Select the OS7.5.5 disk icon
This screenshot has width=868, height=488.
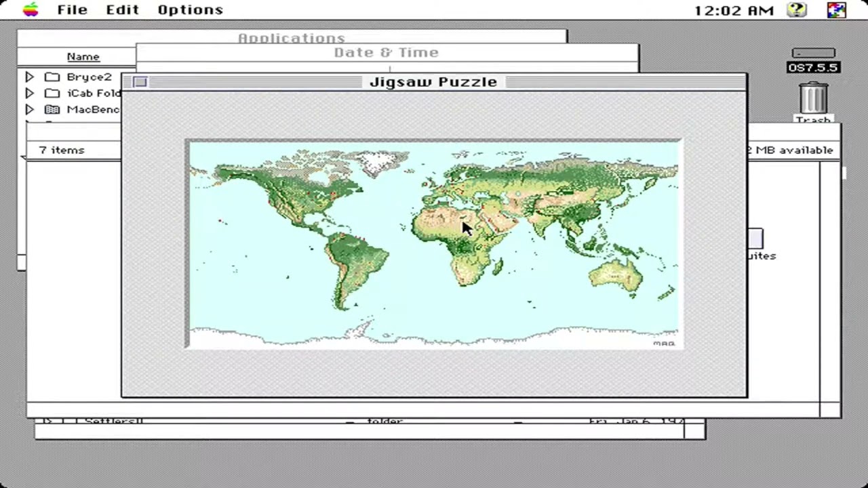coord(813,60)
